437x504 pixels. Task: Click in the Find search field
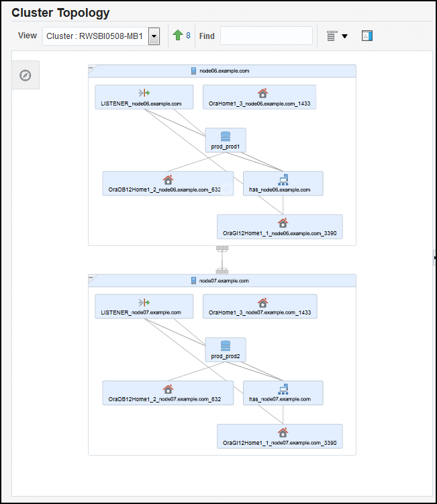pos(266,36)
